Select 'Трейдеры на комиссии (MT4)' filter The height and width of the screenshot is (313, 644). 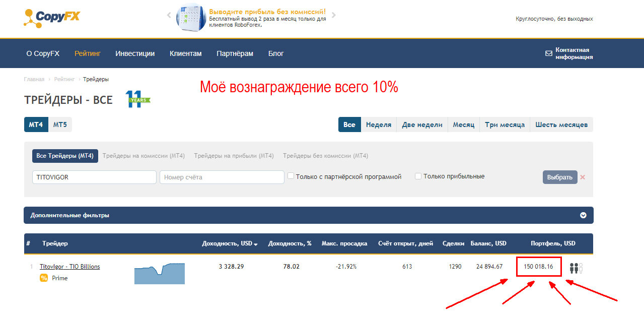point(144,156)
